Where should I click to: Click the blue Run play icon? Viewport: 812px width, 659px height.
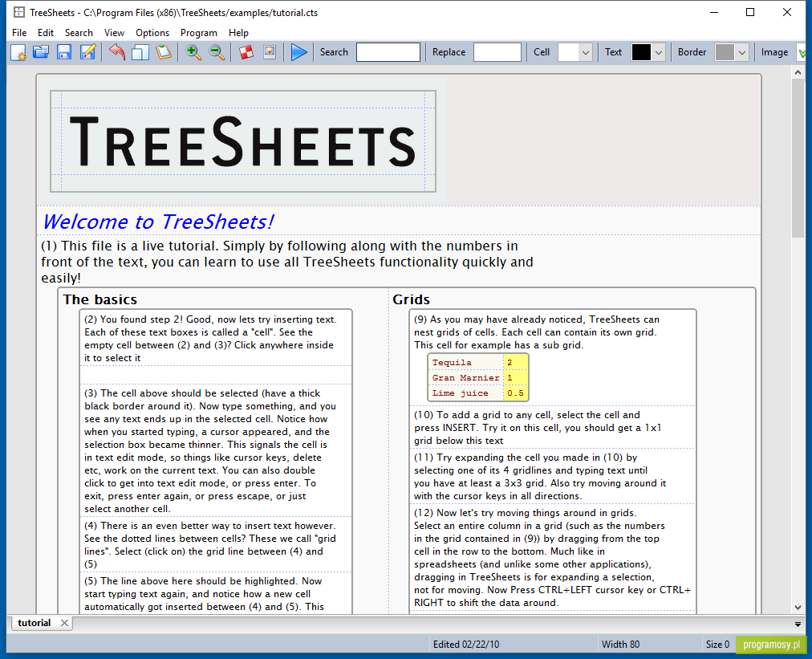(x=298, y=52)
